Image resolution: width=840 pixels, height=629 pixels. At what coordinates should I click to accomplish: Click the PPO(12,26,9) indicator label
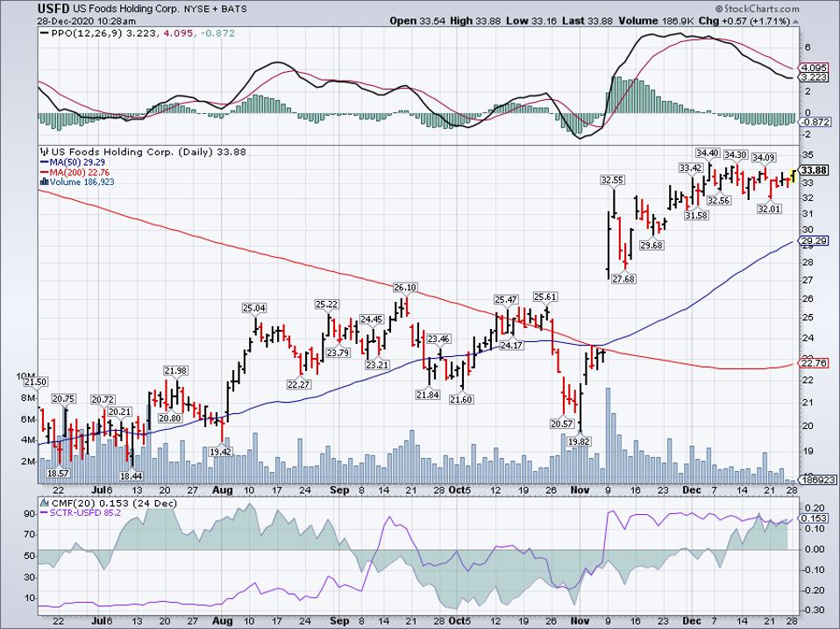point(87,33)
